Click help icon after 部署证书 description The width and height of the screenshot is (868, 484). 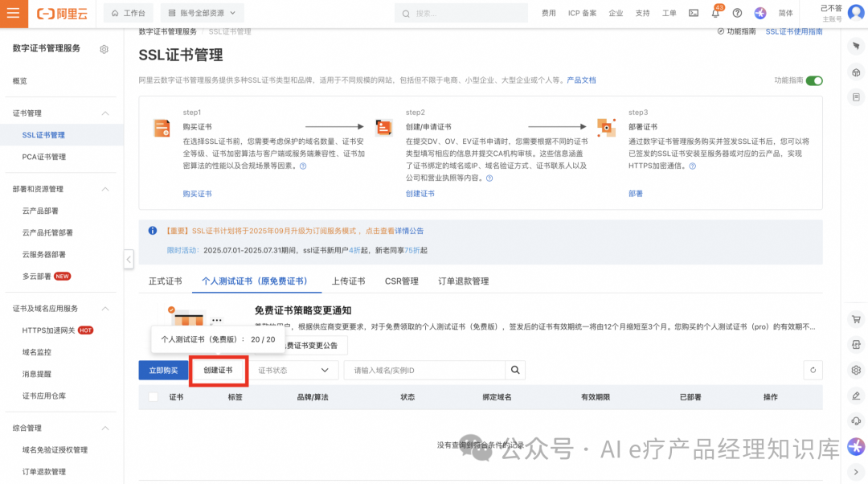693,166
